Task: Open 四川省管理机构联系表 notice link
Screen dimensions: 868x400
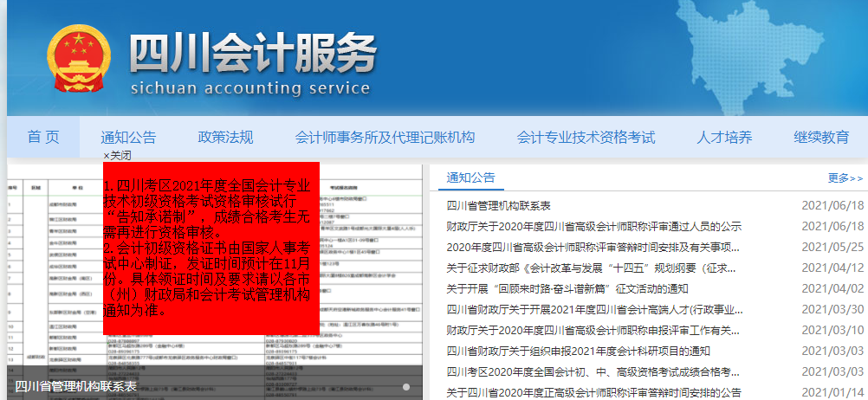Action: 498,205
